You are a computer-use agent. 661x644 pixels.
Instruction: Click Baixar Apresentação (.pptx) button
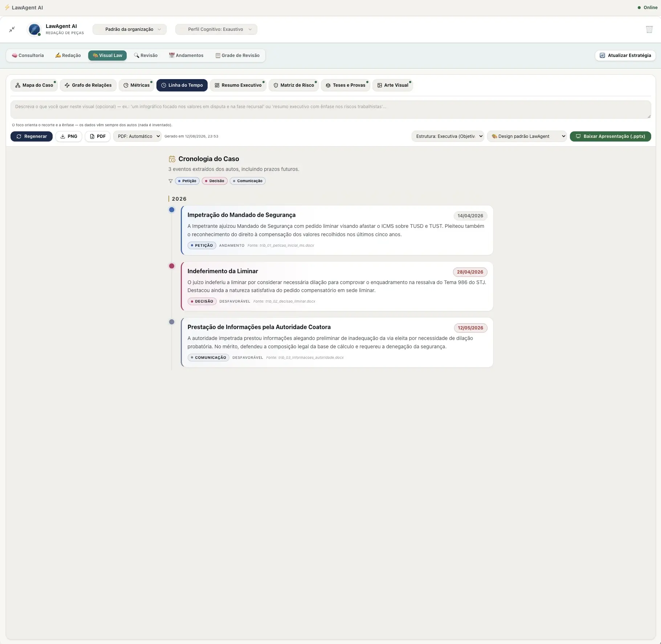[611, 136]
